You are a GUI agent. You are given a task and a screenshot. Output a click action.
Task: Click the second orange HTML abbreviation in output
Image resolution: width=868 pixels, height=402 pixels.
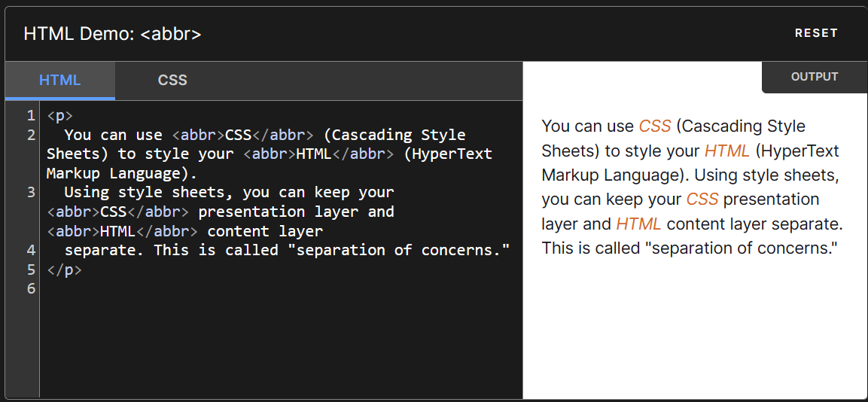tap(638, 224)
